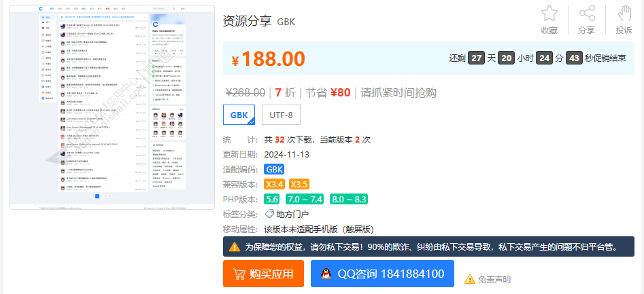Click the X3.5 compatible version badge

(299, 184)
